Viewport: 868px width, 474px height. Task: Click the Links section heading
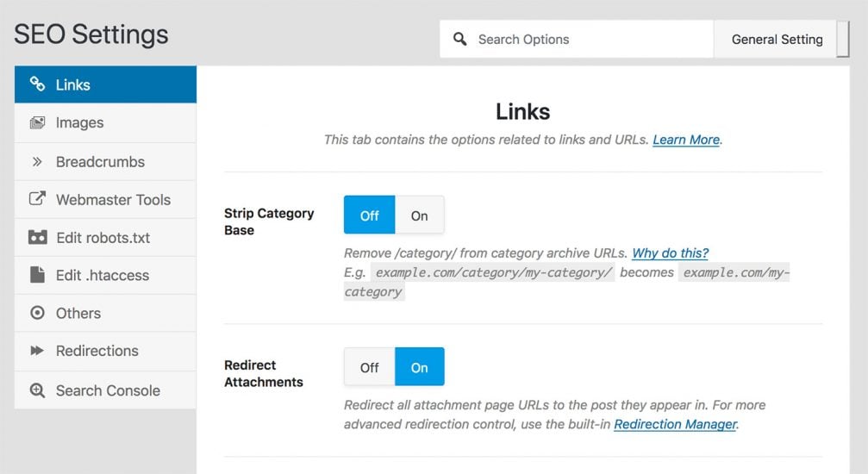522,111
